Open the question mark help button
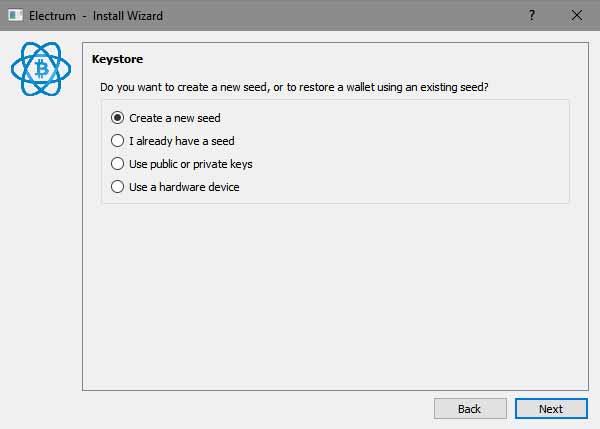The width and height of the screenshot is (600, 429). coord(532,15)
